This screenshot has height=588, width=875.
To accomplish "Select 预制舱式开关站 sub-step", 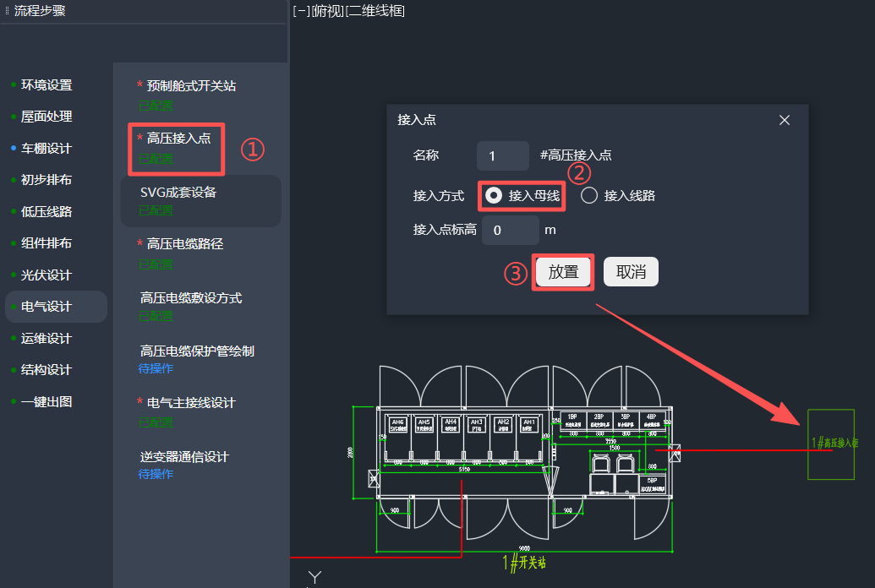I will (191, 86).
